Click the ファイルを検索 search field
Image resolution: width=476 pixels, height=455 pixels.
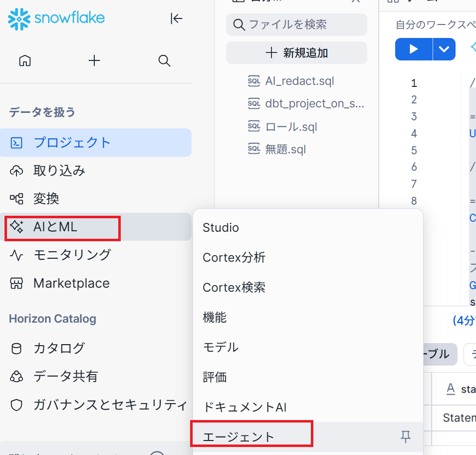coord(296,24)
